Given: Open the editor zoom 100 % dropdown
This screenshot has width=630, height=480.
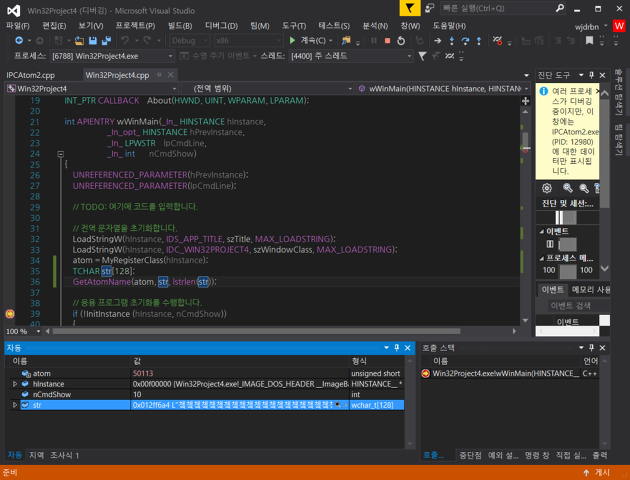Looking at the screenshot, I should click(x=23, y=331).
